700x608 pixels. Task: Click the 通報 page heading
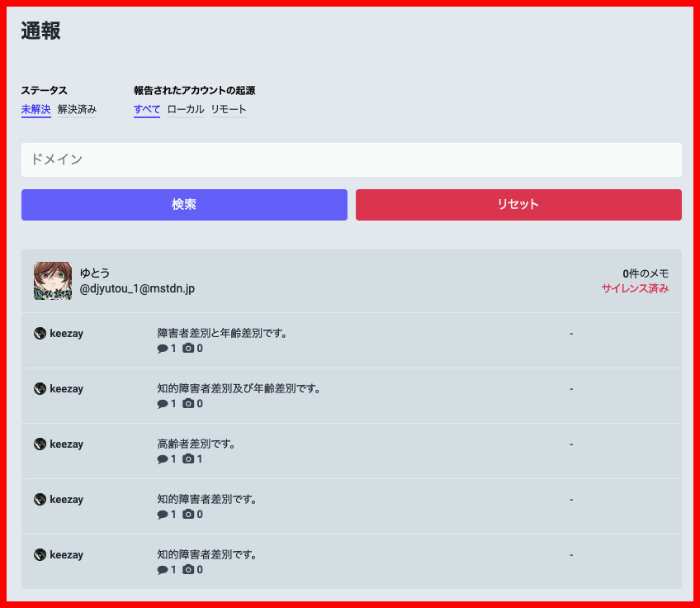click(x=40, y=31)
